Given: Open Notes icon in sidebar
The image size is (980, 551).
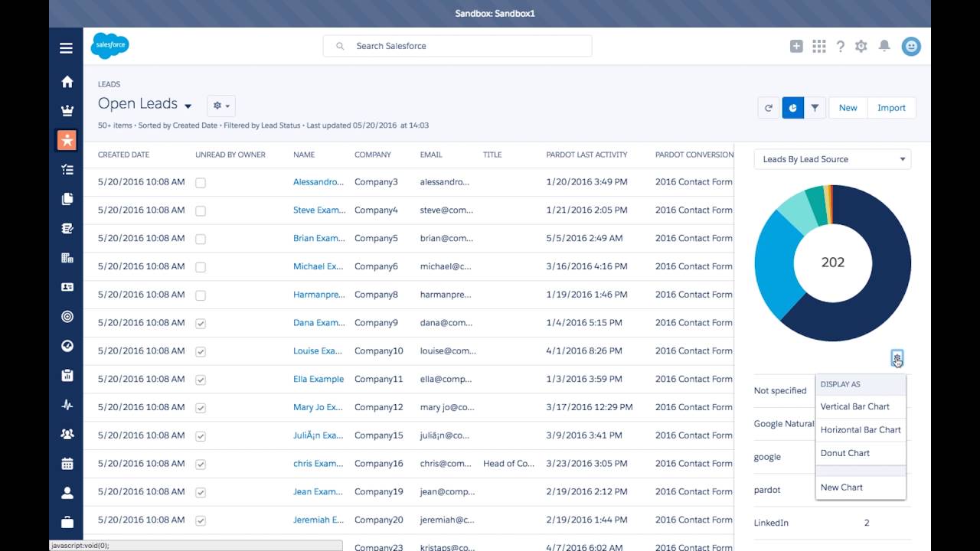Looking at the screenshot, I should [x=67, y=228].
